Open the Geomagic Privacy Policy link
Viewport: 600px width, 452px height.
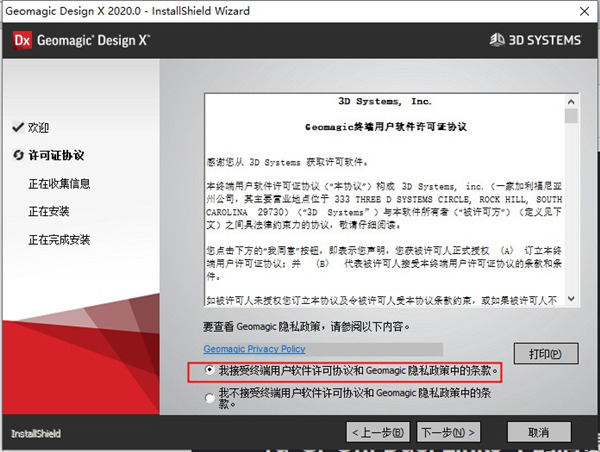[x=254, y=349]
